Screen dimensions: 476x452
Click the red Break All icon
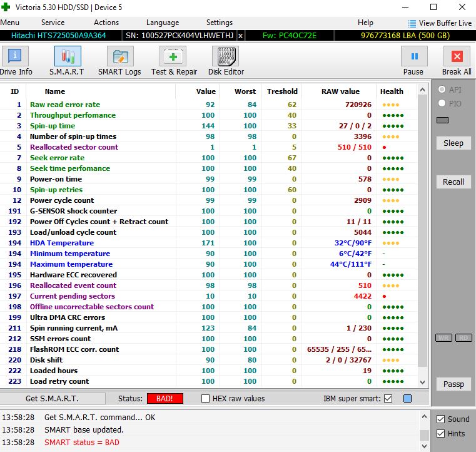pyautogui.click(x=457, y=56)
